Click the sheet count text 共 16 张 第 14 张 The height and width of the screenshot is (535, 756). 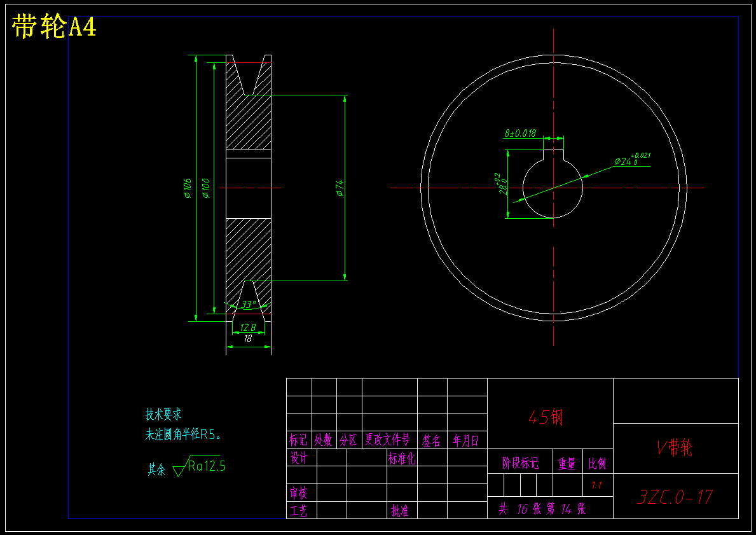tap(542, 509)
